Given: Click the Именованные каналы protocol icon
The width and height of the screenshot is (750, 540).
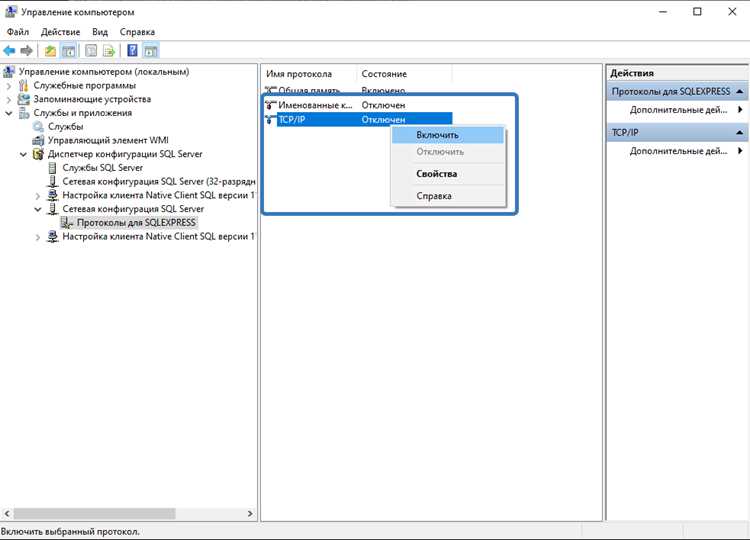Looking at the screenshot, I should (271, 105).
